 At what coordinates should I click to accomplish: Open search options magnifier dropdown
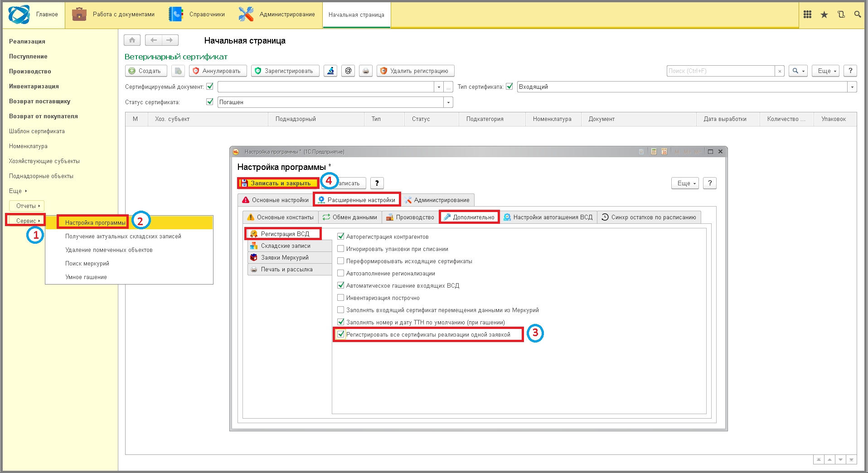click(798, 71)
